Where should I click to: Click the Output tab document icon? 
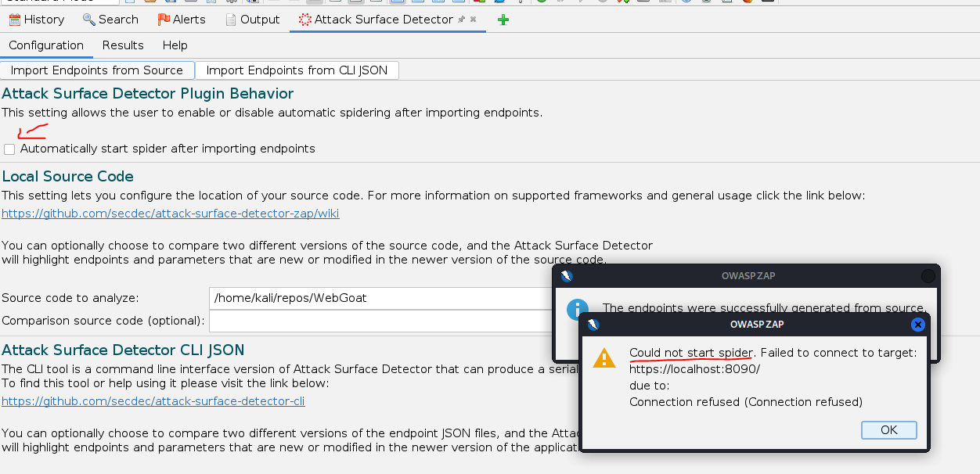[x=231, y=20]
